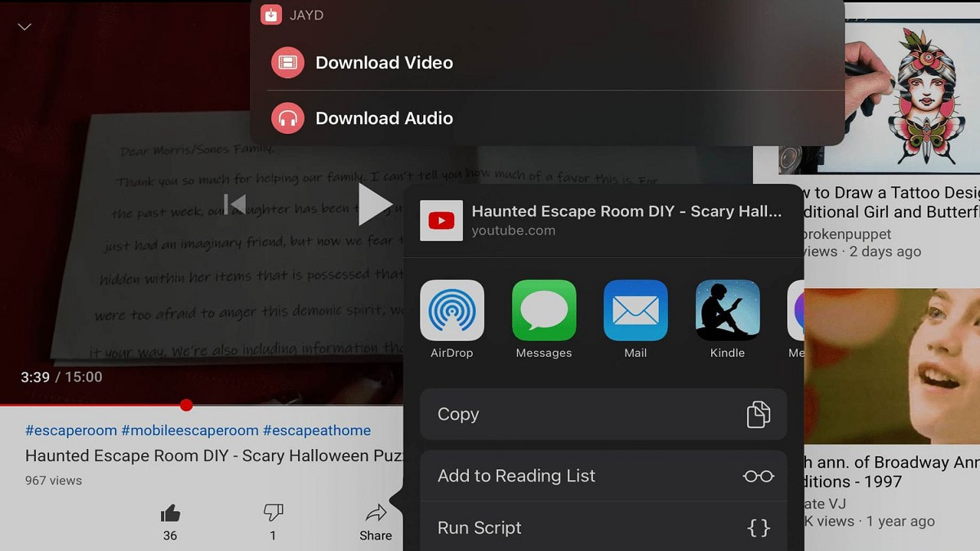Share via AirDrop
This screenshot has width=980, height=551.
coord(452,310)
